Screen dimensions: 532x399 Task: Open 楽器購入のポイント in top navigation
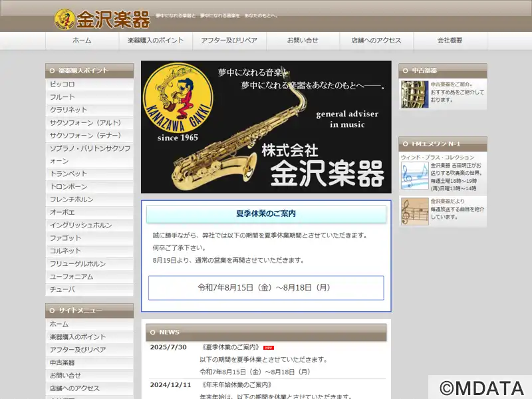tap(156, 41)
